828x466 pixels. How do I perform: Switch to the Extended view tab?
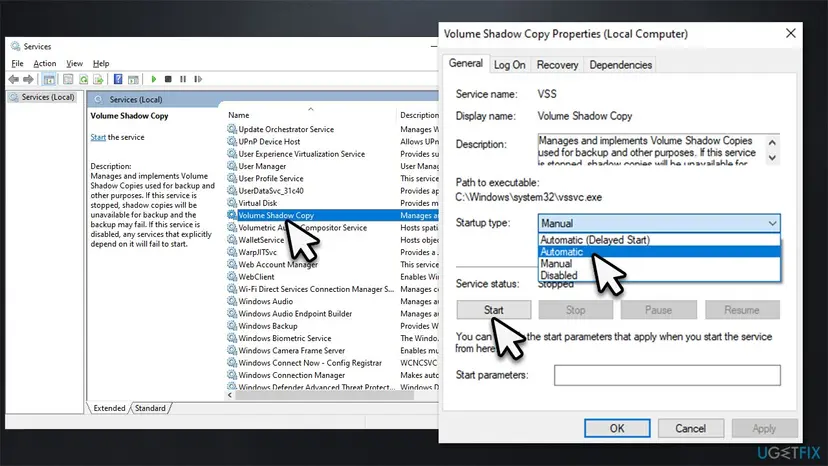click(x=109, y=408)
